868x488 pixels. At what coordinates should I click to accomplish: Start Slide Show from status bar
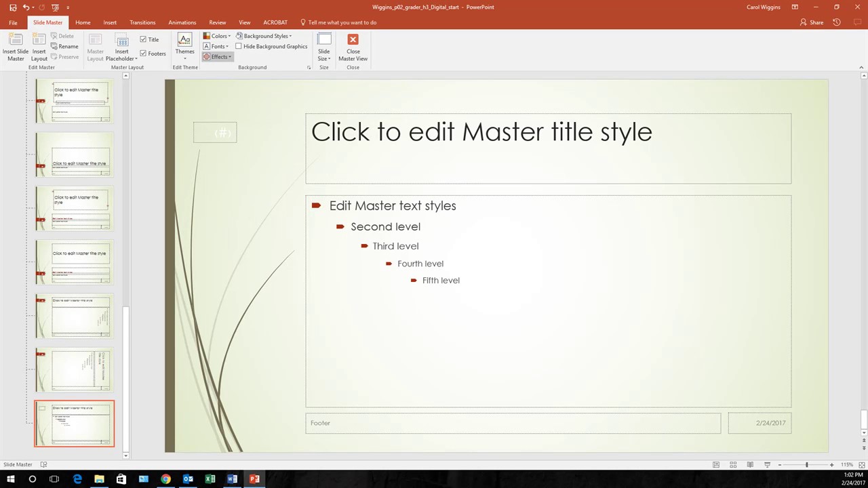tap(767, 464)
